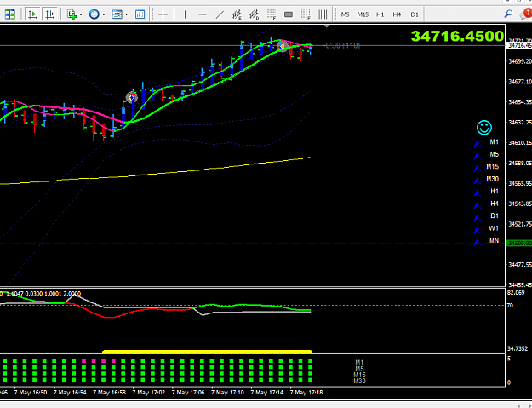This screenshot has width=532, height=408.
Task: Click the blue arrow next to M1
Action: tap(478, 144)
